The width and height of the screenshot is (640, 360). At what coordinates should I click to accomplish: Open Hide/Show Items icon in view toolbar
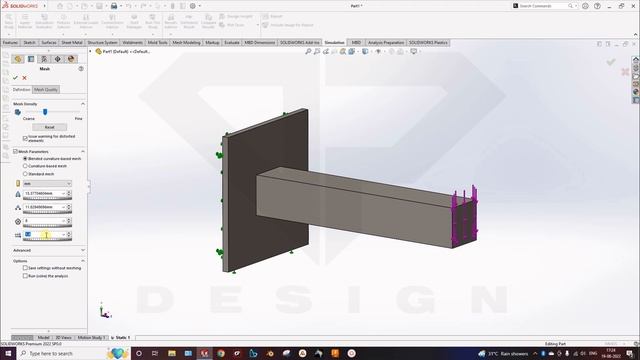click(x=378, y=51)
